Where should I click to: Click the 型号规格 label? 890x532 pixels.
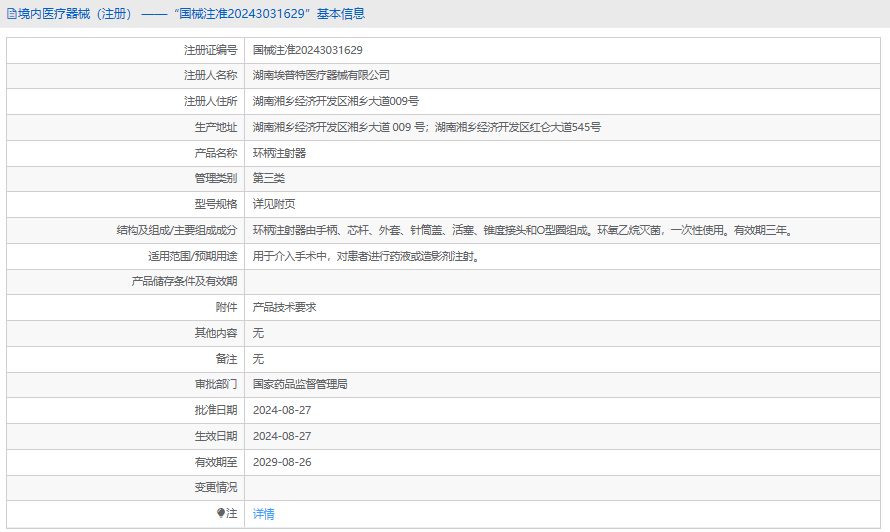216,204
